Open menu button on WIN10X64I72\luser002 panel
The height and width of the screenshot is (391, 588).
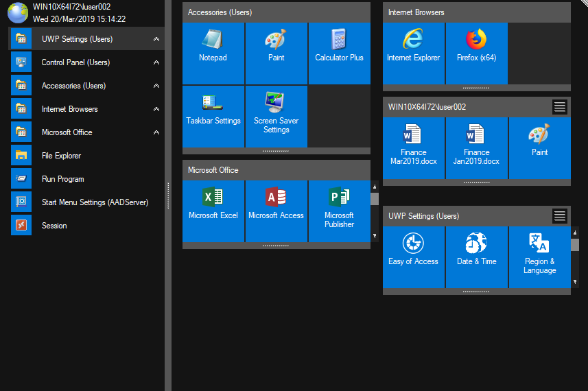click(x=560, y=107)
